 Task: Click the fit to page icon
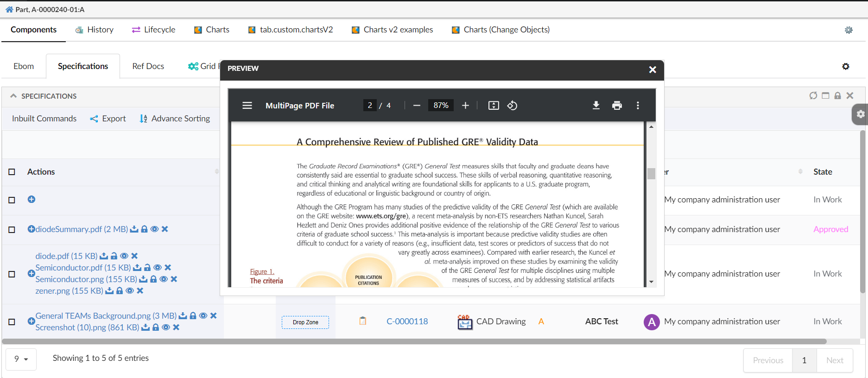tap(494, 106)
